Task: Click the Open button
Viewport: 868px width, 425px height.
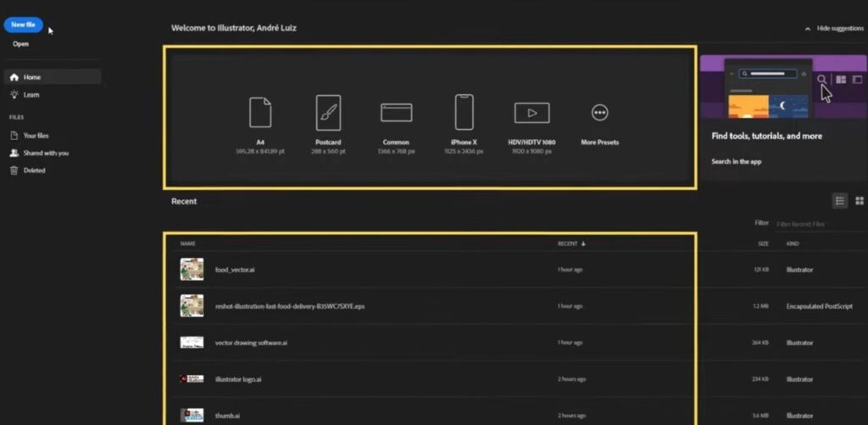Action: pyautogui.click(x=20, y=44)
